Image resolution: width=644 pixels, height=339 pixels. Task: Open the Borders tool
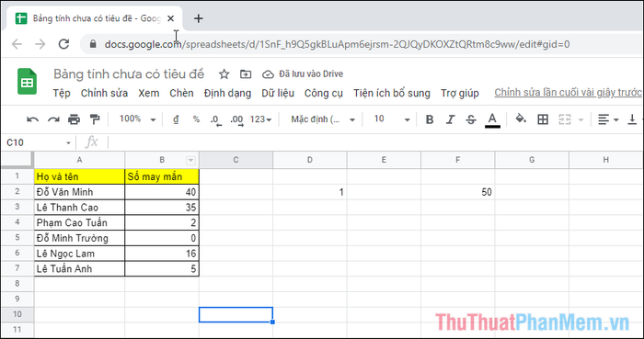[x=543, y=119]
